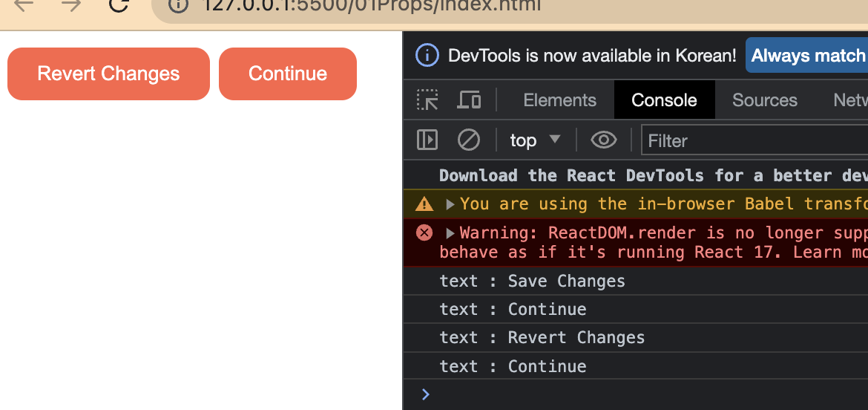Image resolution: width=868 pixels, height=410 pixels.
Task: Toggle the device toolbar icon
Action: tap(469, 100)
